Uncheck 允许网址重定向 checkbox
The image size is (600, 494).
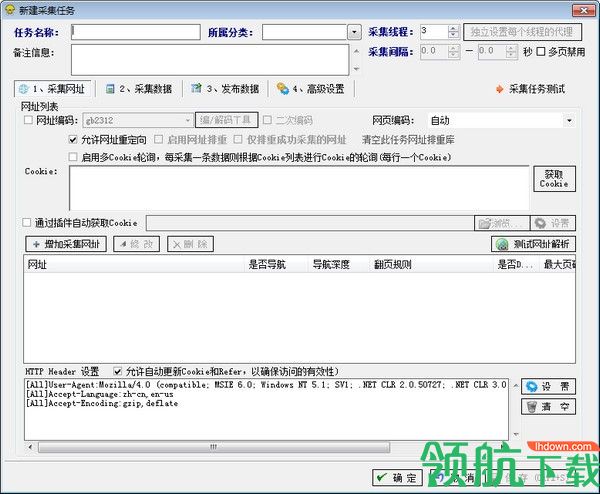[x=73, y=140]
